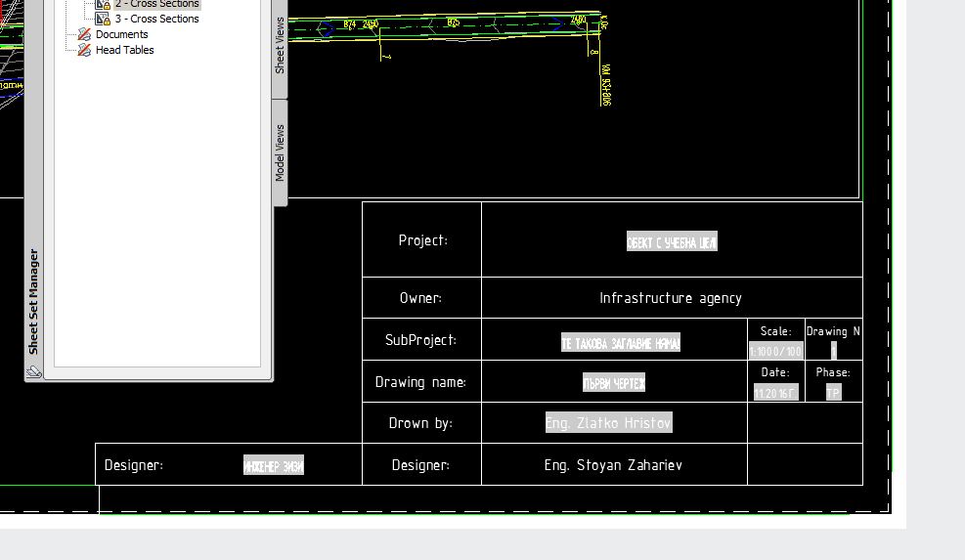Click the Documents subset icon

[84, 34]
